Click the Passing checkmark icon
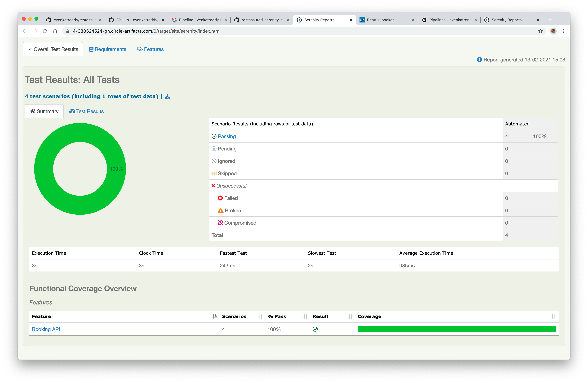This screenshot has height=383, width=588. [x=214, y=136]
